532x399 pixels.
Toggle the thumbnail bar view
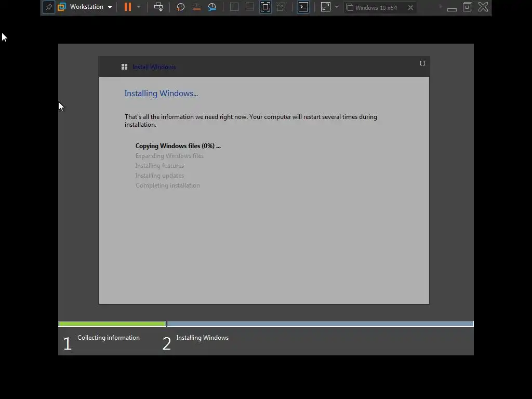point(250,7)
